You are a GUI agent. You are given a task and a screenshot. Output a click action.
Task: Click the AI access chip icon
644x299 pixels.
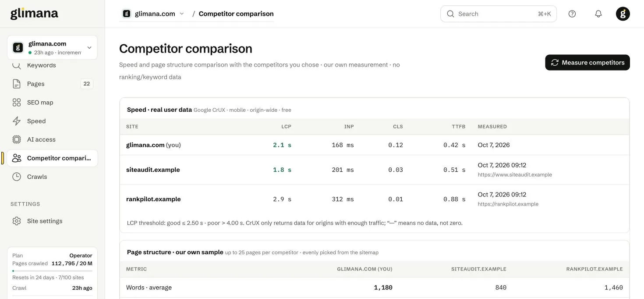(x=17, y=139)
